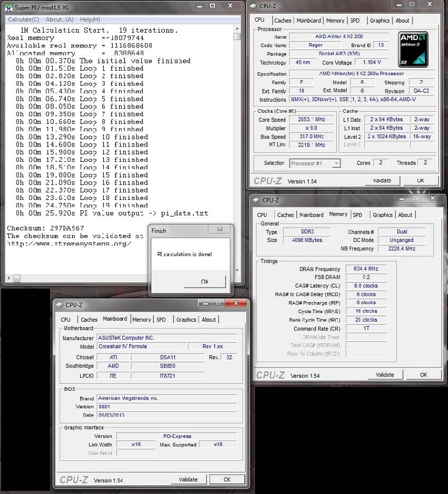Click the Command Rate value 1T
448x494 pixels.
point(365,328)
